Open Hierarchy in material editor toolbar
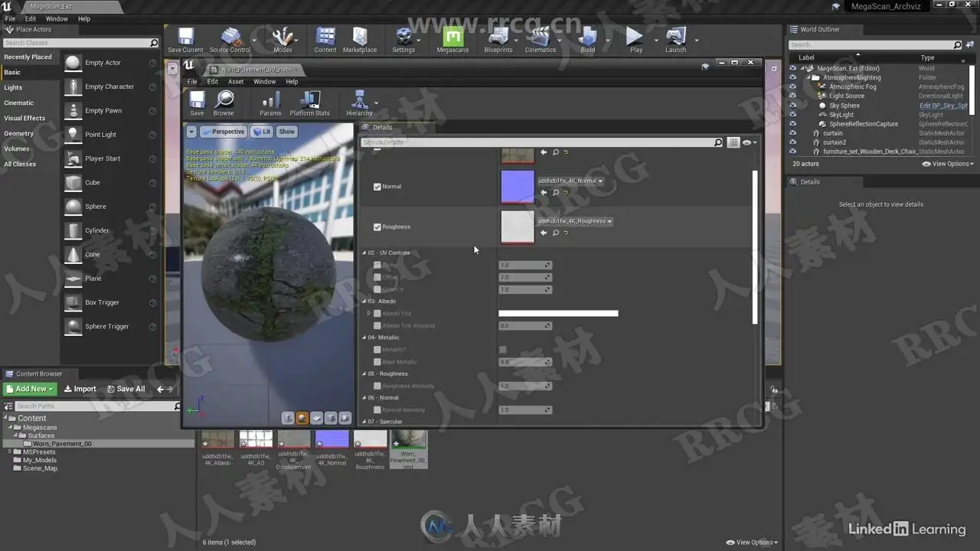 click(x=359, y=103)
